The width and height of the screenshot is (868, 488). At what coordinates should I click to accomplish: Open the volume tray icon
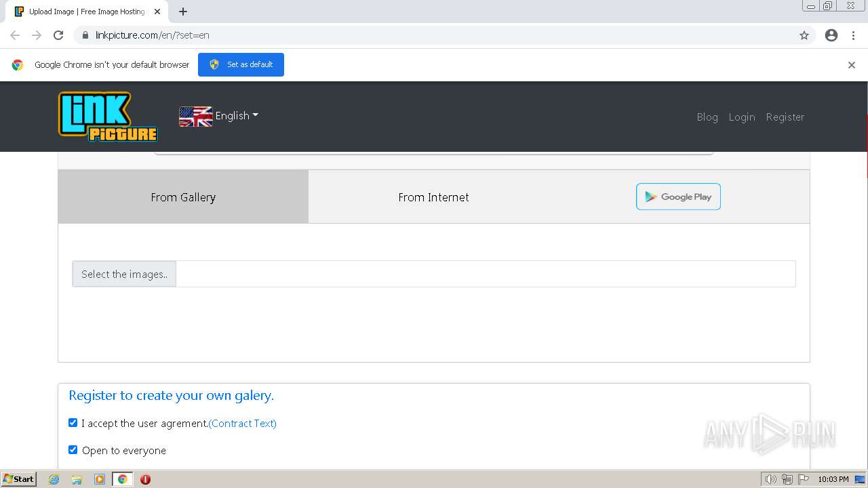[770, 479]
